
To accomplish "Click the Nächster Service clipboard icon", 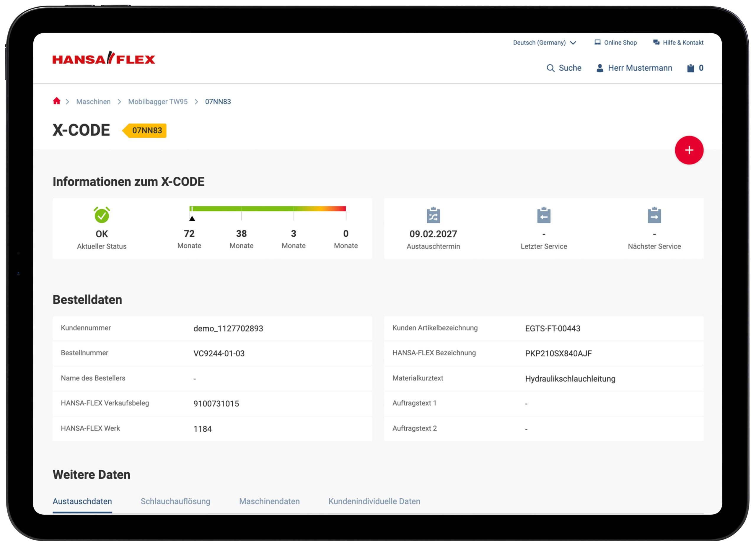I will coord(654,215).
